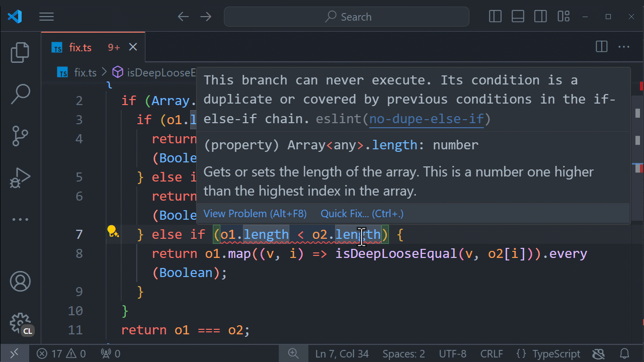Open the no-dupe-else-if rule link
This screenshot has width=644, height=362.
click(426, 119)
